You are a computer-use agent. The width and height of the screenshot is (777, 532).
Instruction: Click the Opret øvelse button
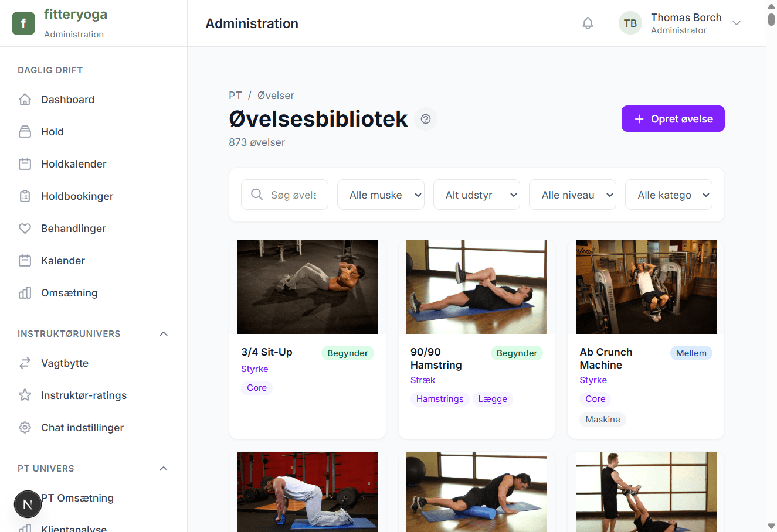[x=673, y=118]
